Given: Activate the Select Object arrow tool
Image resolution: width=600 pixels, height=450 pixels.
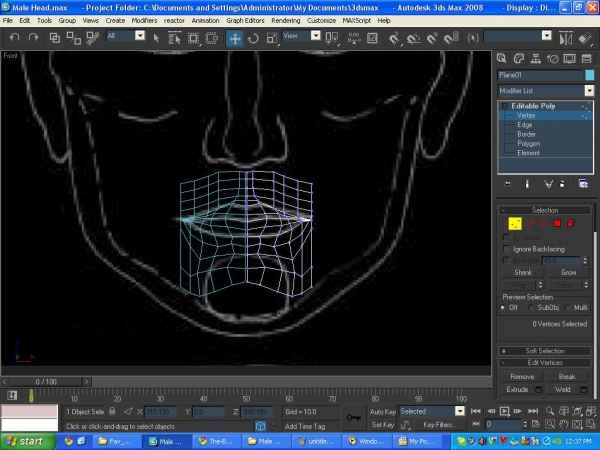Looking at the screenshot, I should pos(156,38).
